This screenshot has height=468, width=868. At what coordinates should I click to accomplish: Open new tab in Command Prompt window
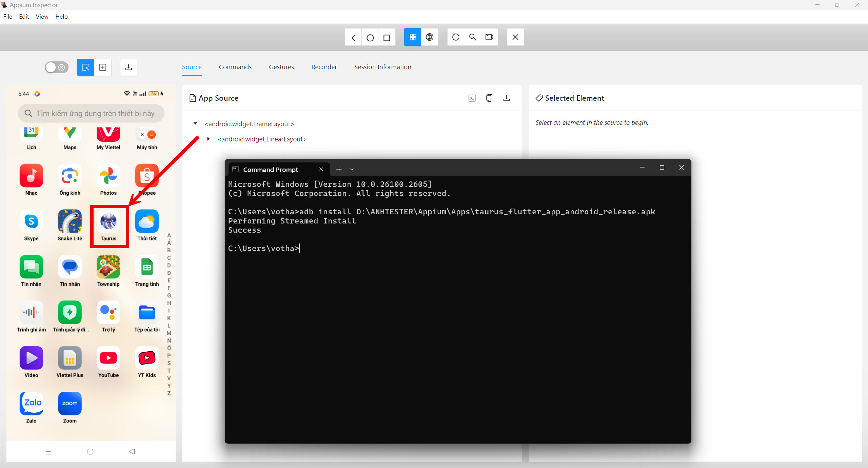[339, 169]
